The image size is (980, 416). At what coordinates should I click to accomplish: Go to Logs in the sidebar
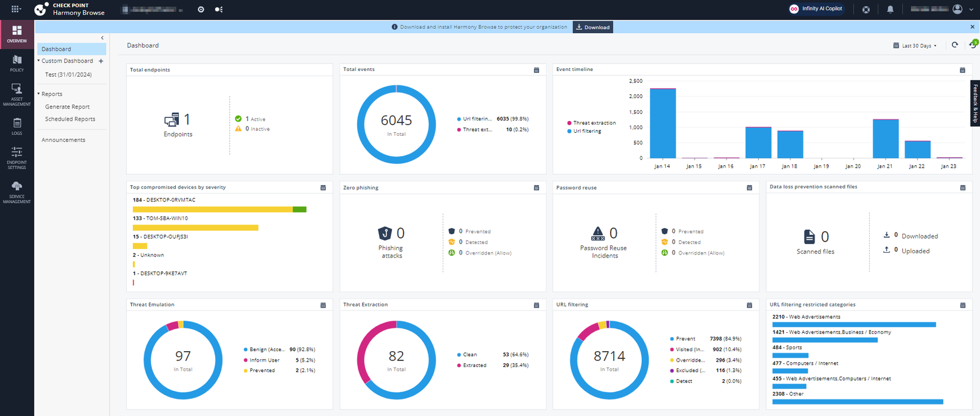pos(17,126)
